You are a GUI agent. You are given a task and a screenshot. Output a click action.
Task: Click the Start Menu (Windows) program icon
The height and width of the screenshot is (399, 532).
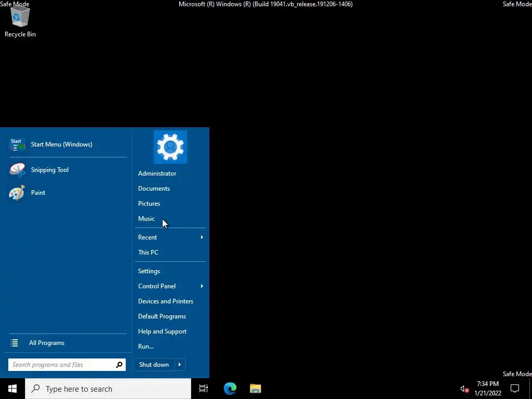pos(17,144)
